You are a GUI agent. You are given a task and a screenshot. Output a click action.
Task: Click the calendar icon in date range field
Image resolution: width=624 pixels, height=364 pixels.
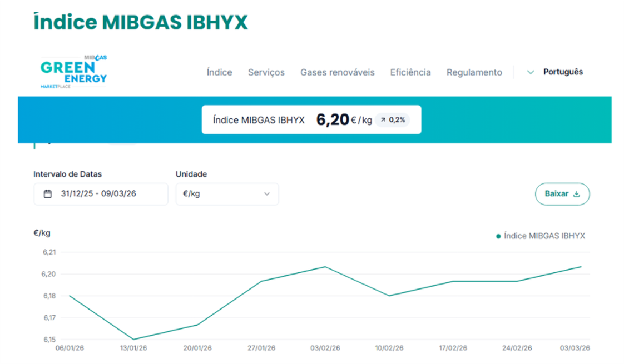click(48, 194)
